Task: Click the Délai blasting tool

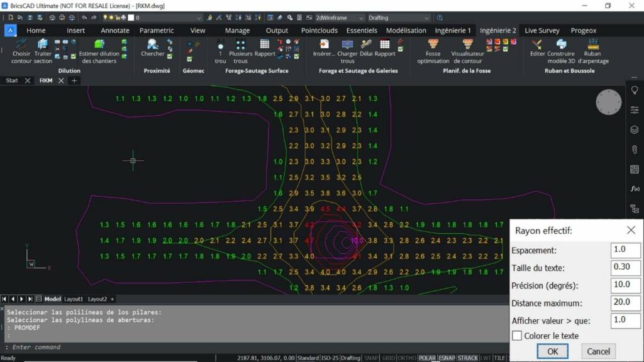Action: coord(366,48)
